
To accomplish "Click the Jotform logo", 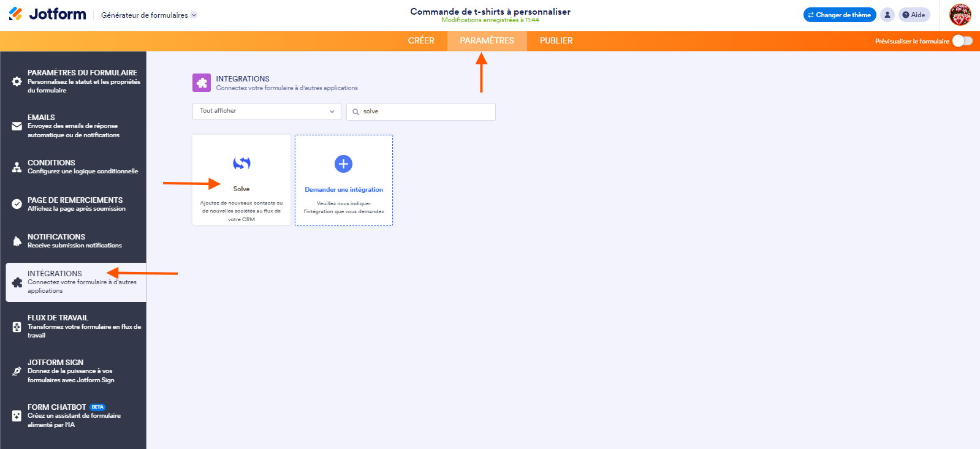I will (47, 14).
